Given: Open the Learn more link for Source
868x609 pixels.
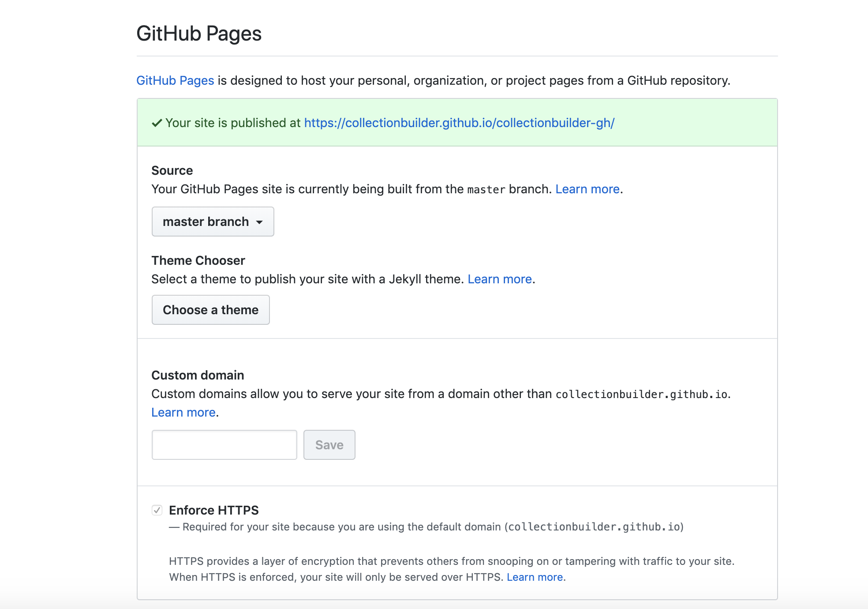Looking at the screenshot, I should (x=587, y=189).
